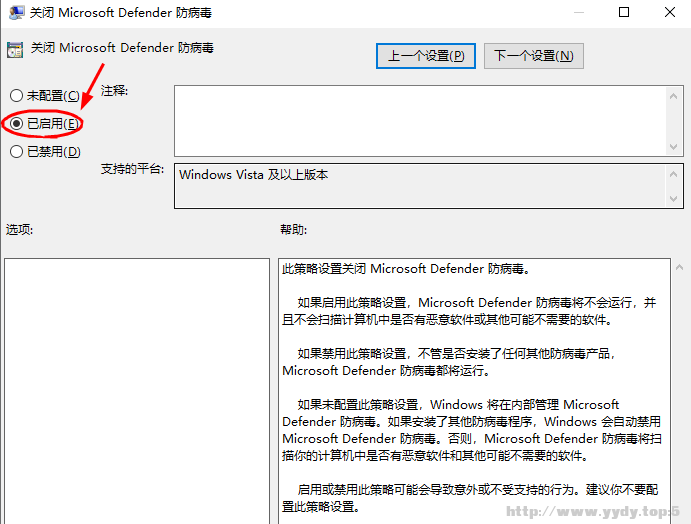
Task: Click the policy setting icon beside the heading
Action: point(15,50)
